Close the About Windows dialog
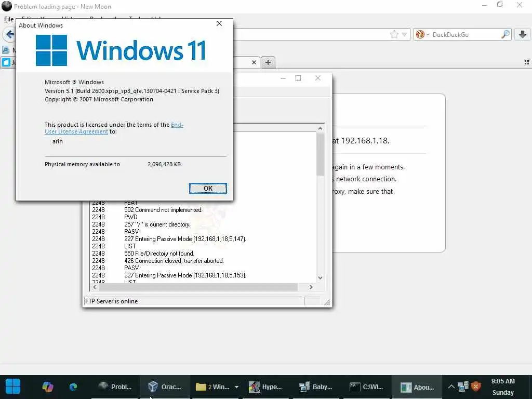This screenshot has width=532, height=399. [x=219, y=23]
